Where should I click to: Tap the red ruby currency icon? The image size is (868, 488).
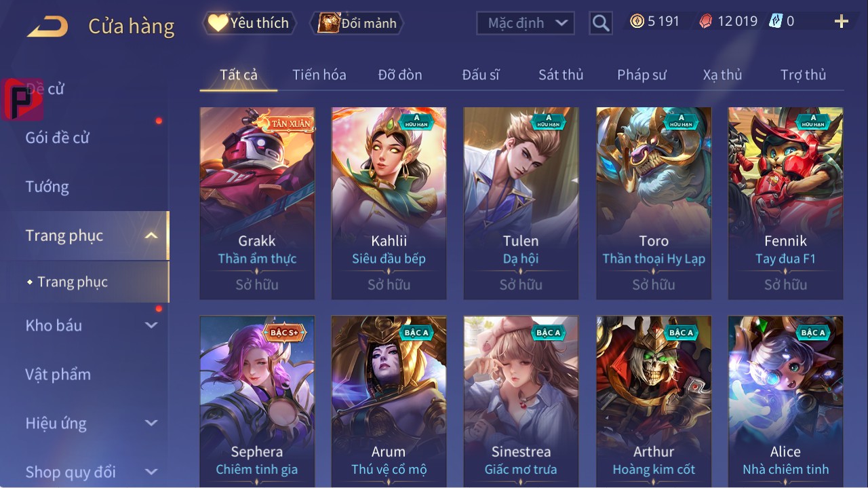click(706, 21)
